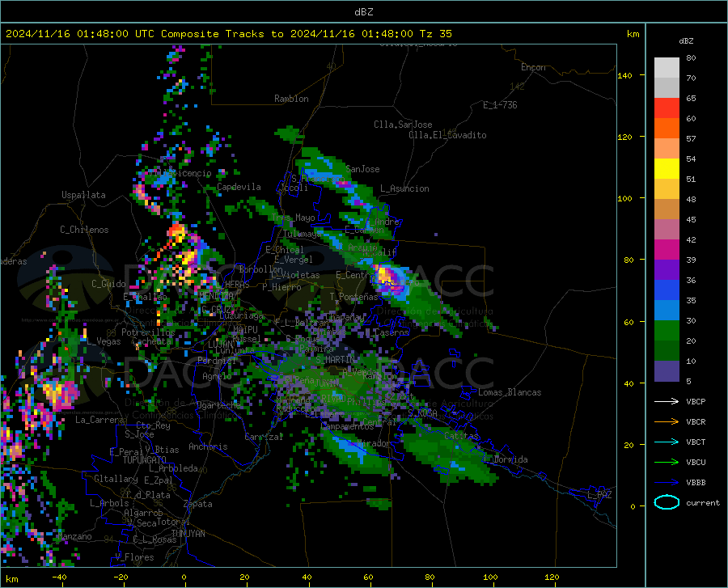Click the 'Ramblon' place label on the map

point(291,99)
